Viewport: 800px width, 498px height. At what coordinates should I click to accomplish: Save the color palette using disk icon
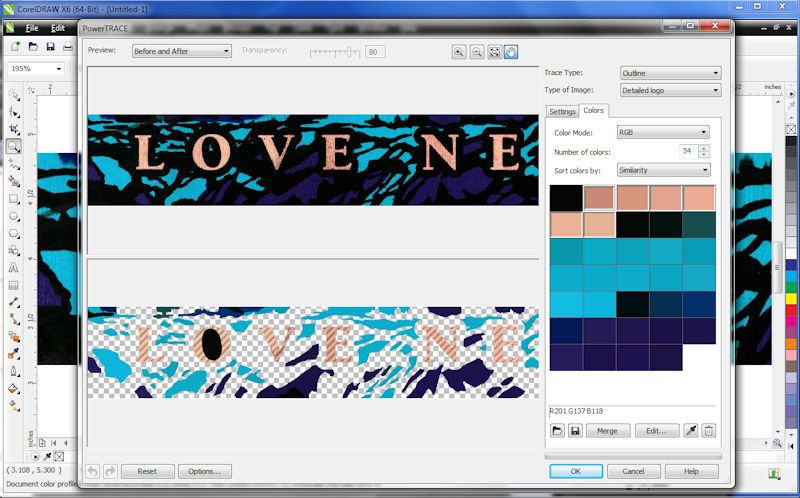[x=575, y=431]
